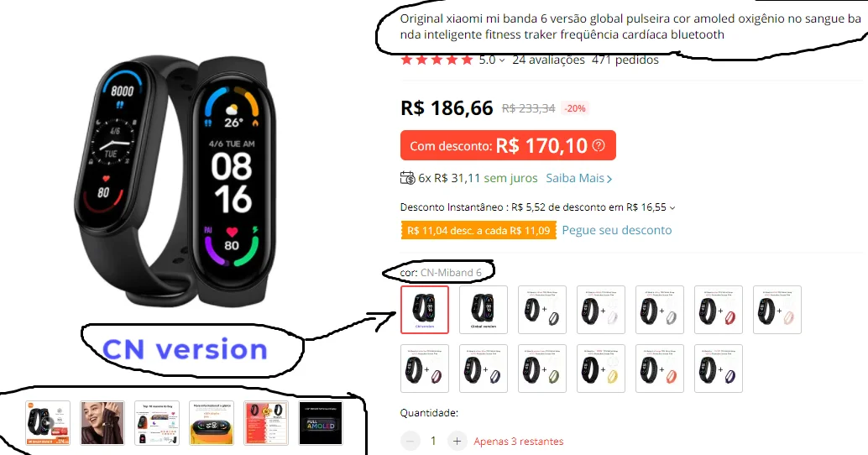This screenshot has width=868, height=455.
Task: Click the Com desconto R$ 170,10 button
Action: (x=508, y=145)
